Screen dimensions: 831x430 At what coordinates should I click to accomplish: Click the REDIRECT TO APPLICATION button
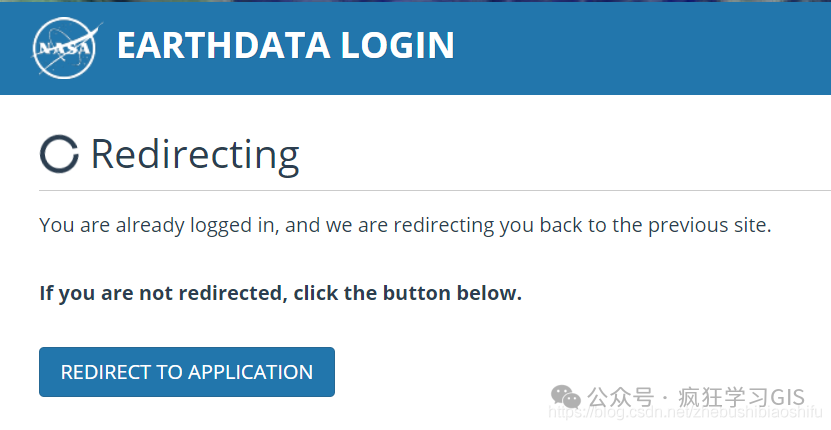coord(187,372)
